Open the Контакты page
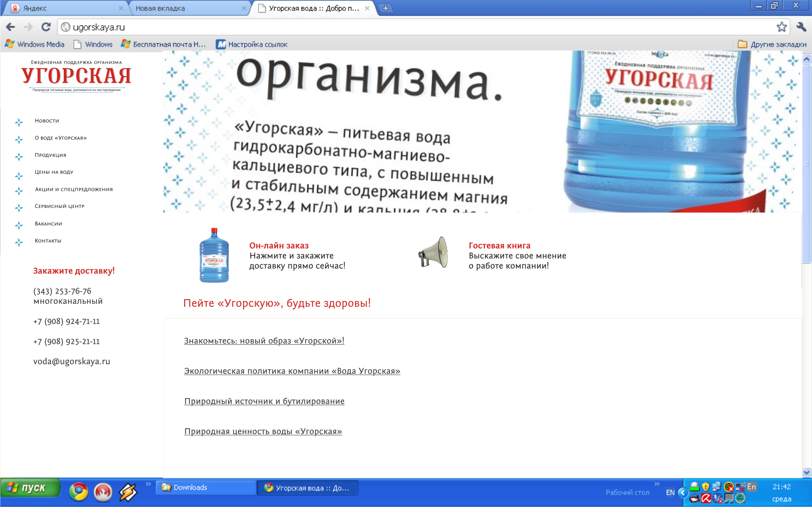The width and height of the screenshot is (812, 507). [48, 241]
